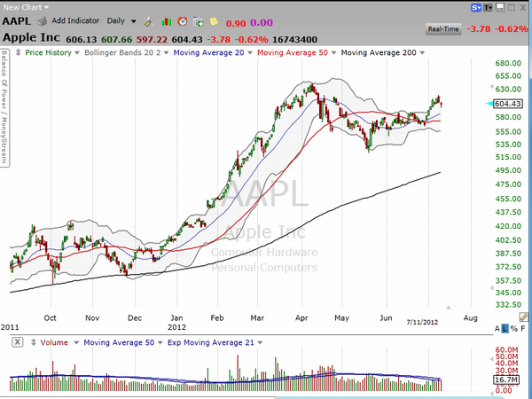Click the red 0.90 value in toolbar
Viewport: 532px width, 399px height.
[236, 23]
